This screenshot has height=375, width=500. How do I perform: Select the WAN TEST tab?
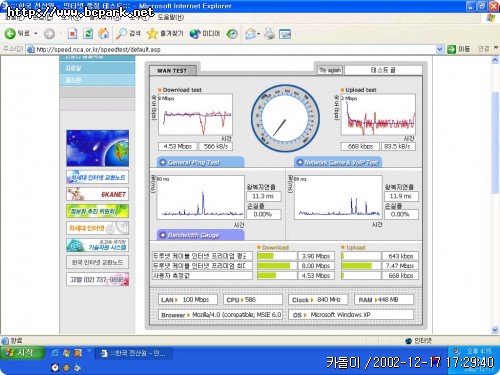click(x=172, y=70)
